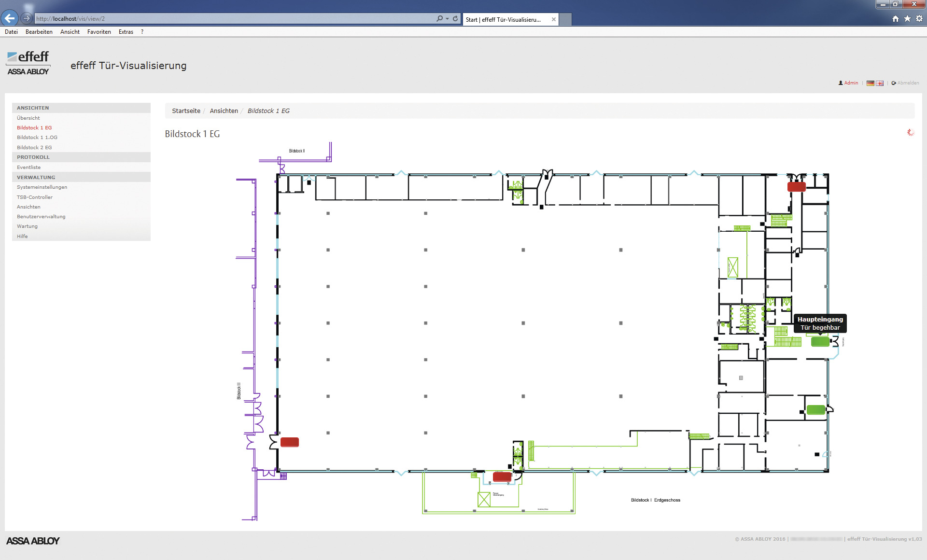This screenshot has height=560, width=927.
Task: Click the green Haupteingang door status marker
Action: coord(820,342)
